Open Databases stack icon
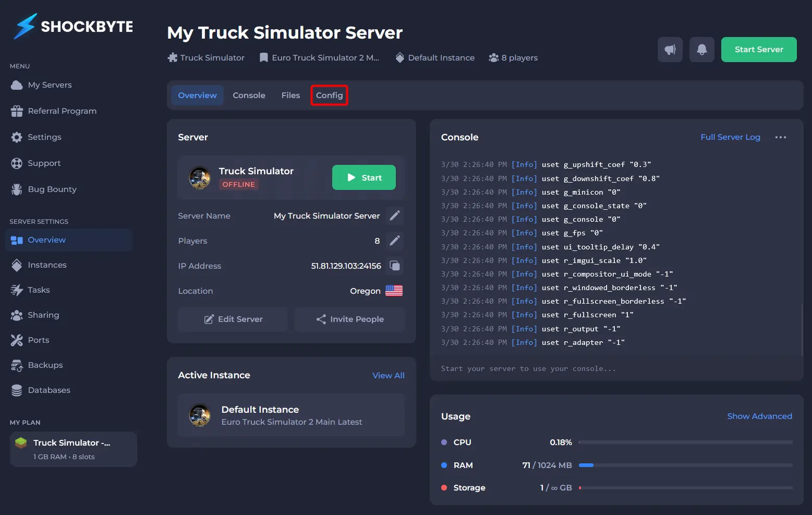Screen dimensions: 812x515 [x=17, y=390]
